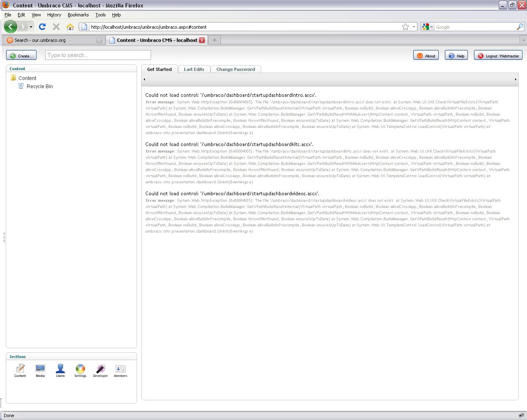The image size is (527, 420).
Task: Open the Bookmarks menu
Action: 78,15
